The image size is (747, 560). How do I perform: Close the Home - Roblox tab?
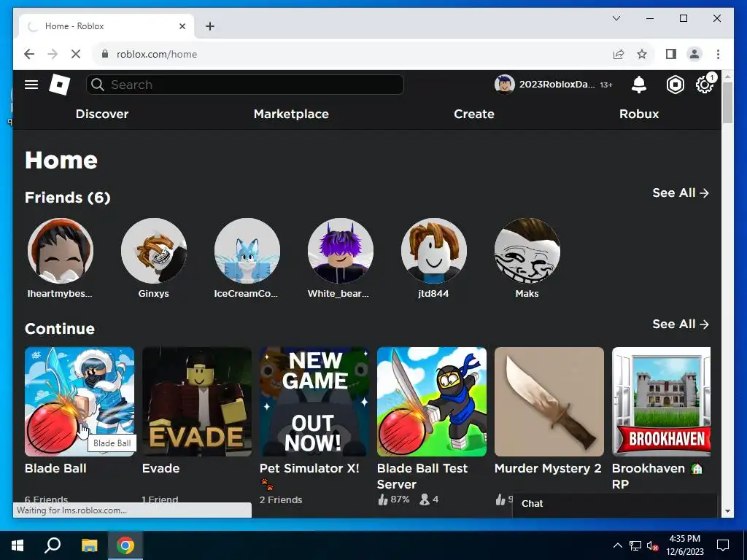tap(182, 26)
